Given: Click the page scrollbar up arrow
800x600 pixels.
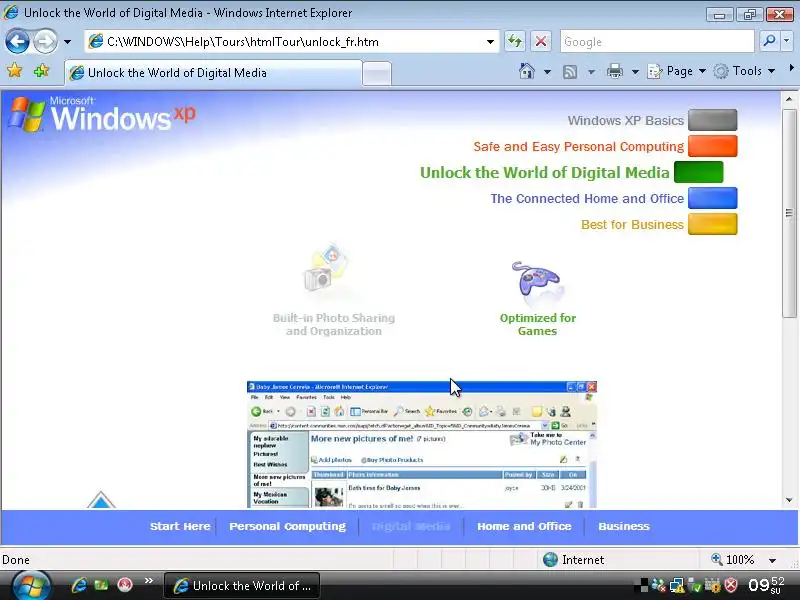Looking at the screenshot, I should [x=789, y=99].
